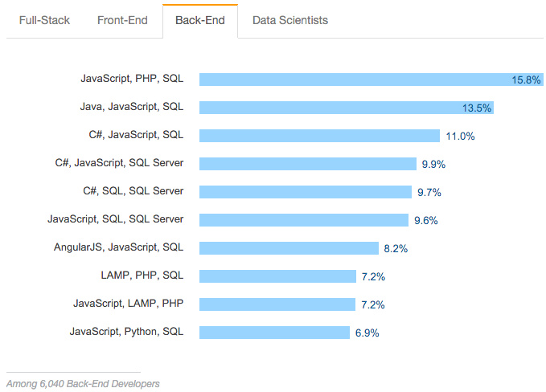Screen dimensions: 546x392
Task: Select the C#, SQL, SQL Server bar
Action: click(x=306, y=192)
